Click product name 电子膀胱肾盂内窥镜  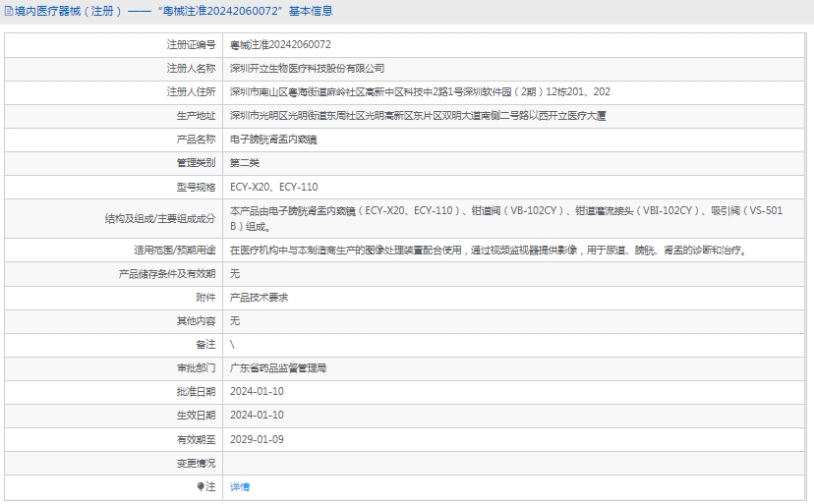click(273, 140)
